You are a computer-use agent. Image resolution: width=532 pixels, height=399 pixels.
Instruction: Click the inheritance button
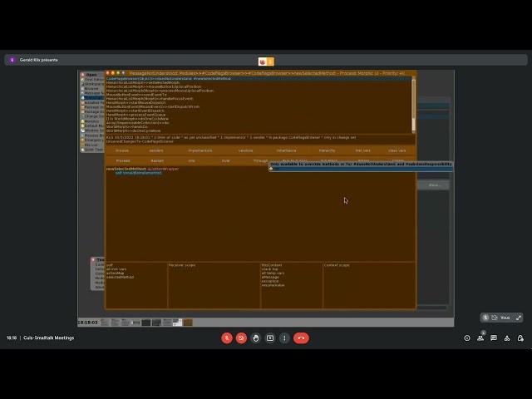pyautogui.click(x=286, y=150)
